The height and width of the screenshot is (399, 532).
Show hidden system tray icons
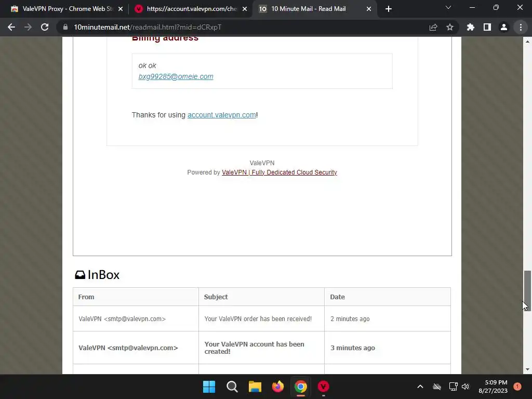(420, 387)
